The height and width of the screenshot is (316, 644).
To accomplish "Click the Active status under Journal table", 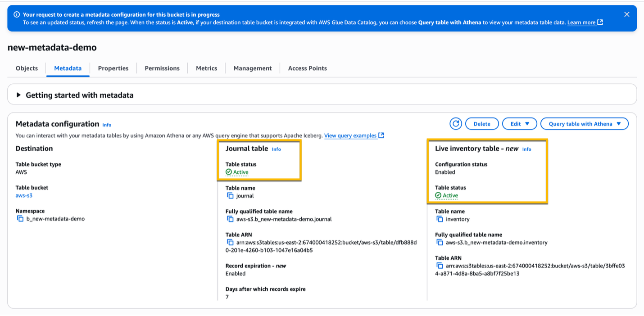I will coord(237,172).
